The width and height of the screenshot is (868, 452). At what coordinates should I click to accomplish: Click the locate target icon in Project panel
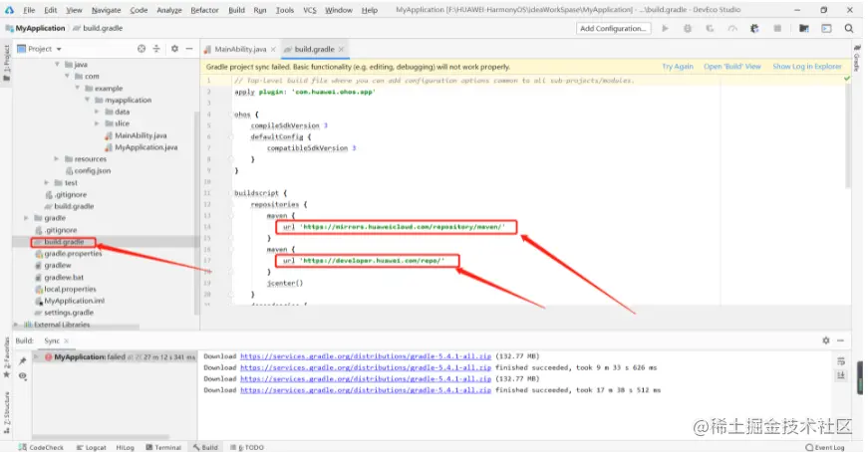pyautogui.click(x=142, y=49)
